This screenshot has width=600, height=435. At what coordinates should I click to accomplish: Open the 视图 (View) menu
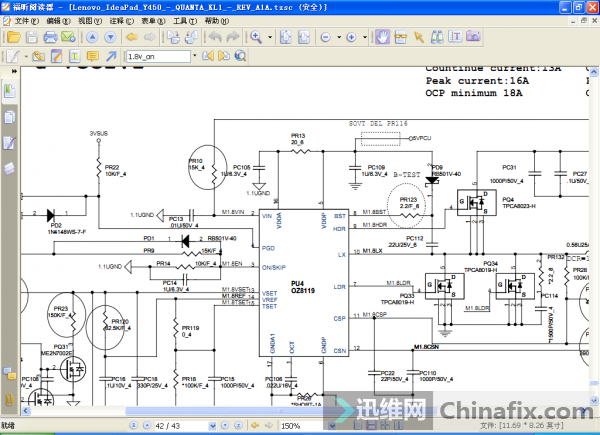point(90,21)
